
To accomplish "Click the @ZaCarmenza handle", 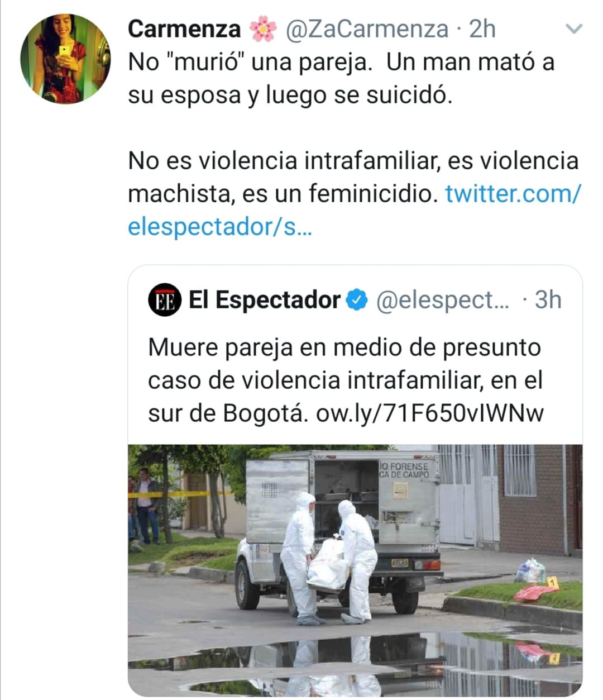I will pos(367,29).
